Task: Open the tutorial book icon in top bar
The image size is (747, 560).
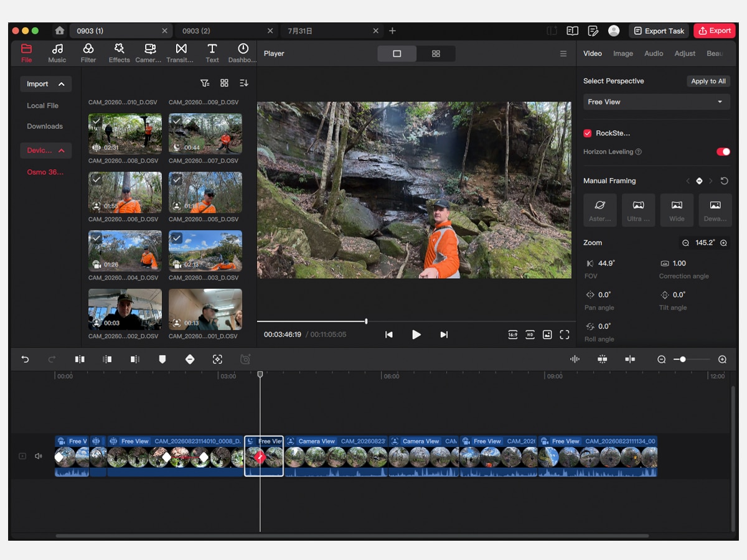Action: pos(572,30)
